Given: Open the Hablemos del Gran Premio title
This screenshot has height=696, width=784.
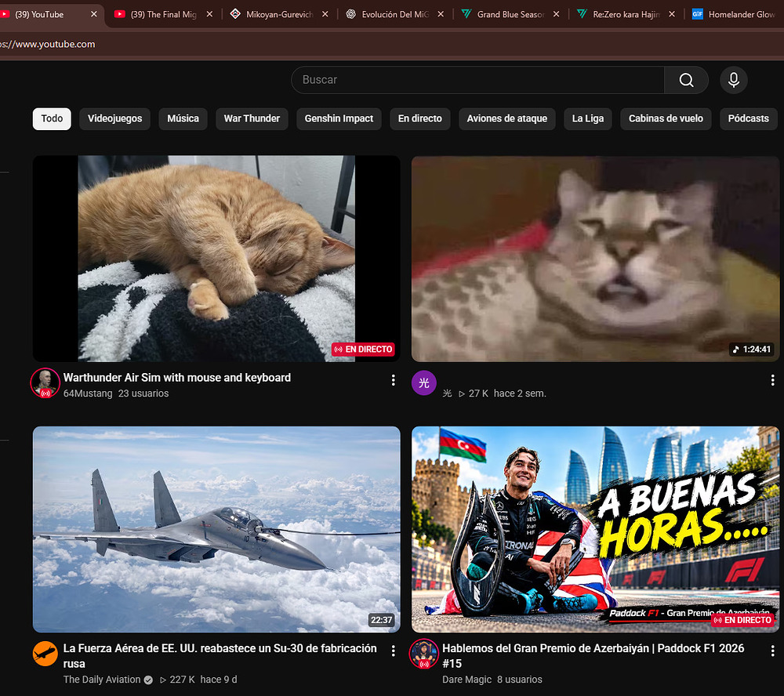Looking at the screenshot, I should pos(593,656).
